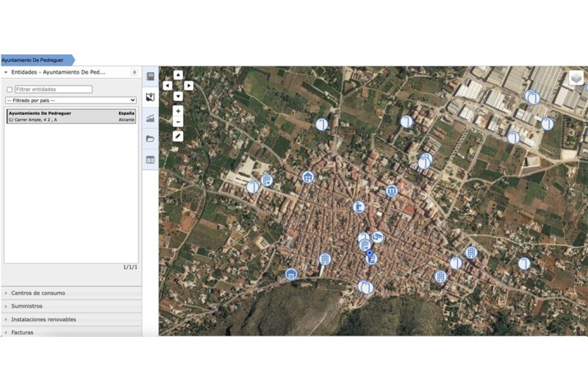
Task: Click the Filtrar entidades search field
Action: click(x=53, y=90)
